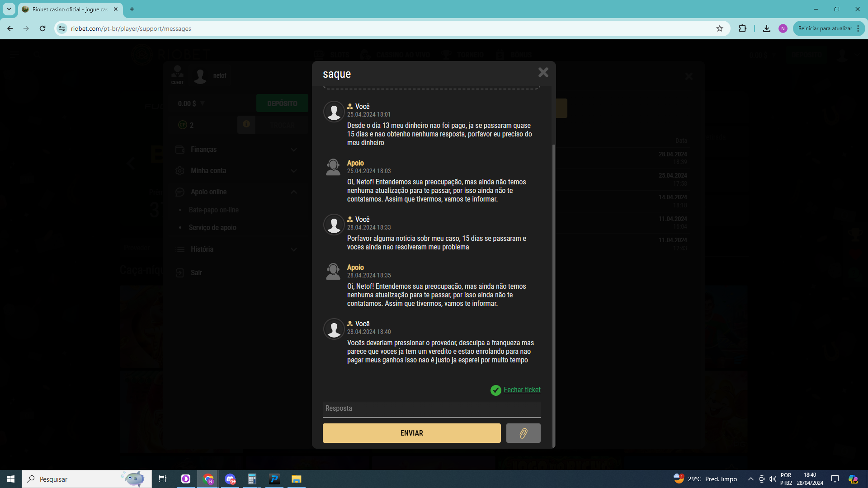Image resolution: width=868 pixels, height=488 pixels.
Task: Open browser downloads icon
Action: [x=767, y=28]
